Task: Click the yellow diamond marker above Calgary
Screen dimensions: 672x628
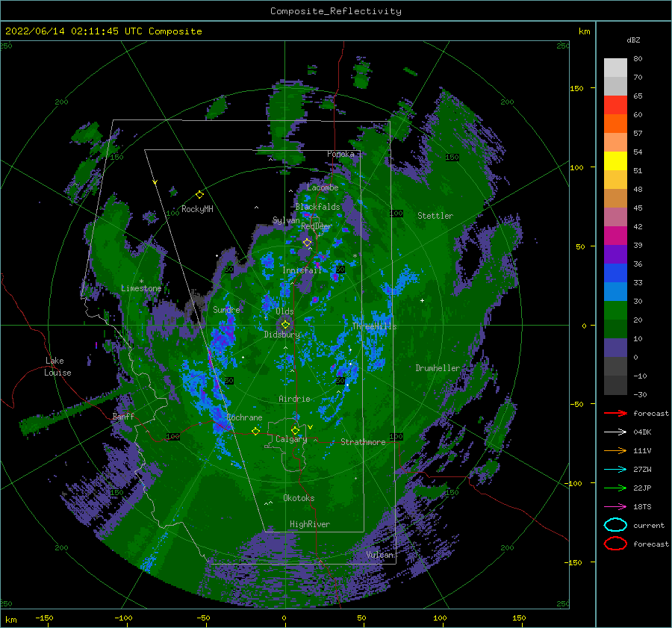Action: click(x=295, y=430)
